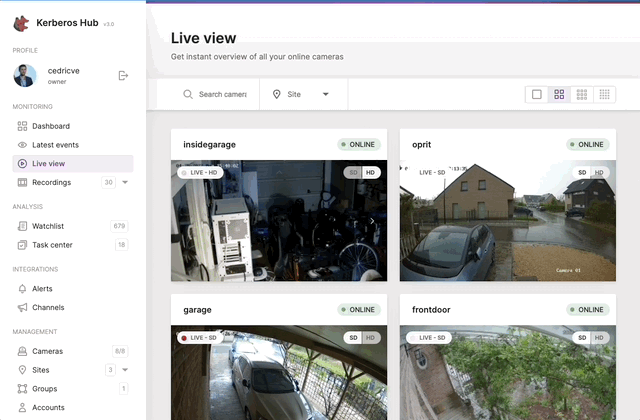Switch to single camera layout
640x420 pixels.
click(537, 94)
